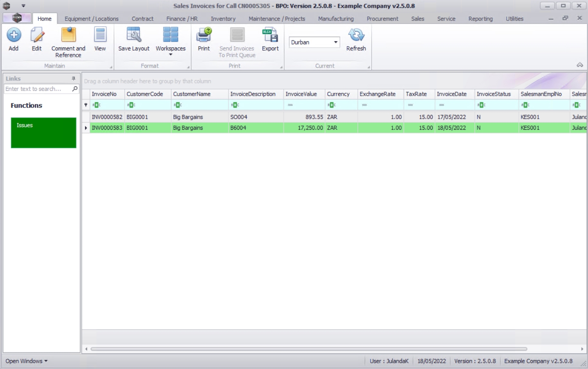The height and width of the screenshot is (369, 588).
Task: Open the quick access toolbar dropdown arrow
Action: (x=23, y=6)
